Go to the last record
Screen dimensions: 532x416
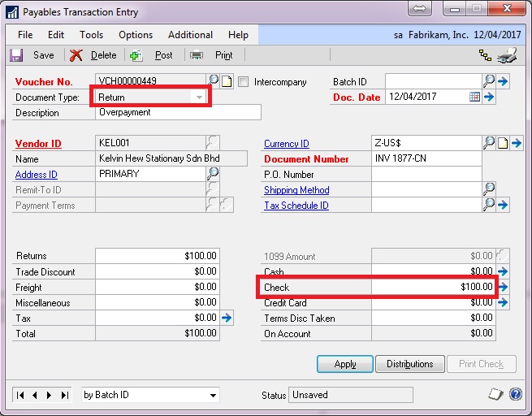coord(64,395)
